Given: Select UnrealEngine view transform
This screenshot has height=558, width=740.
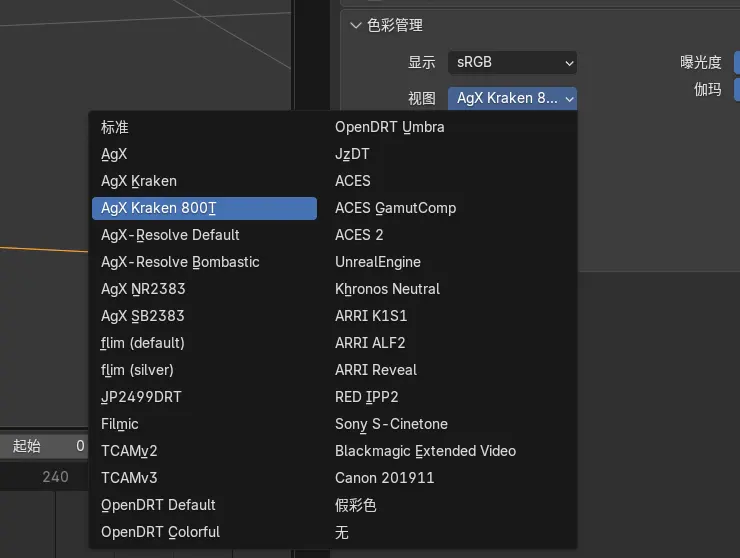Looking at the screenshot, I should (x=451, y=262).
